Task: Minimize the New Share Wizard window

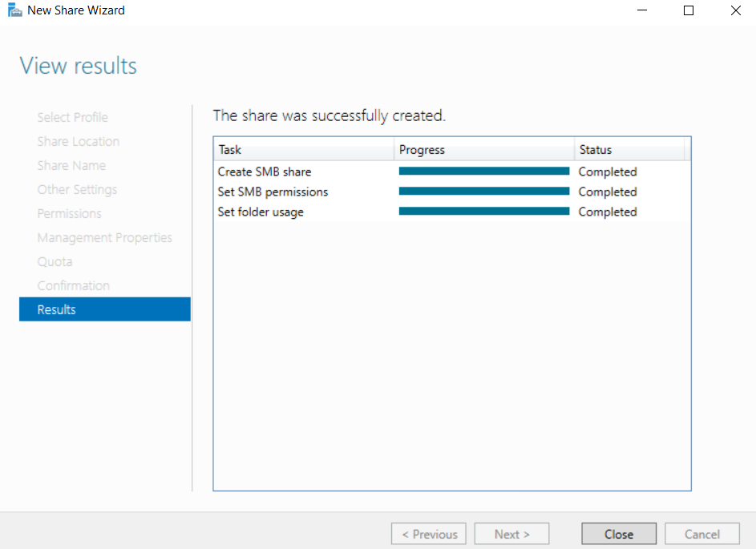Action: tap(643, 11)
